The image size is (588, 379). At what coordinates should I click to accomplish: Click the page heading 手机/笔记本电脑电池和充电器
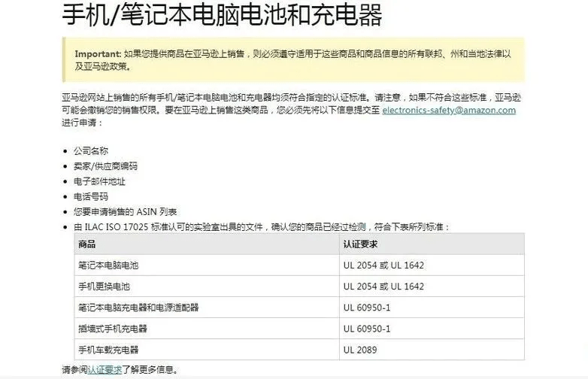click(x=222, y=15)
